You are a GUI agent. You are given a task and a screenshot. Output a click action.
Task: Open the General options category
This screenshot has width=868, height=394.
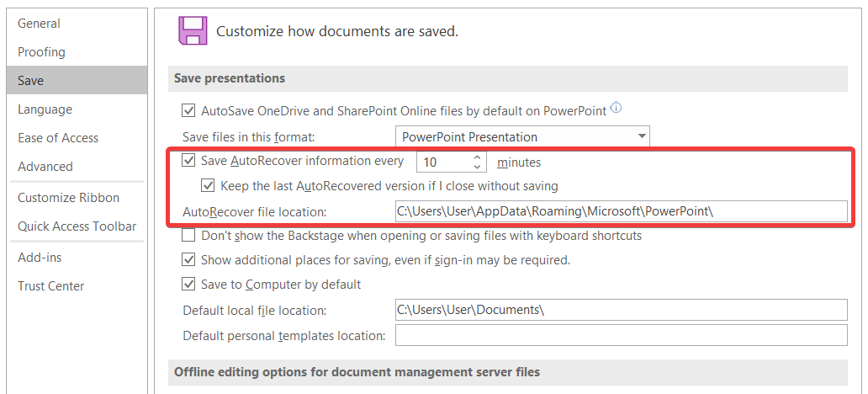(39, 24)
